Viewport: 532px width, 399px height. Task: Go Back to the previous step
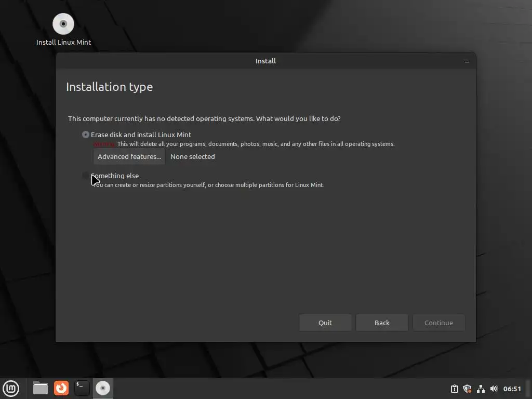[382, 323]
